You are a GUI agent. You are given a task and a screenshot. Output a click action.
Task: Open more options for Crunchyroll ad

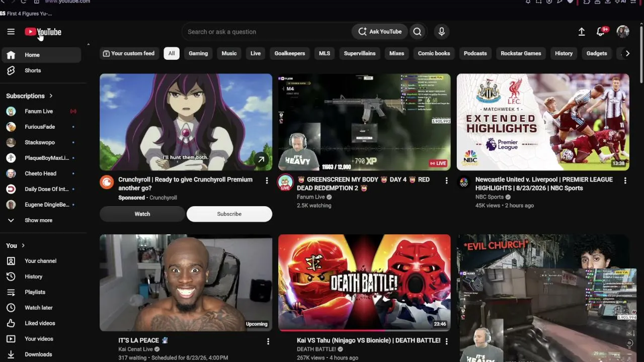coord(267,180)
